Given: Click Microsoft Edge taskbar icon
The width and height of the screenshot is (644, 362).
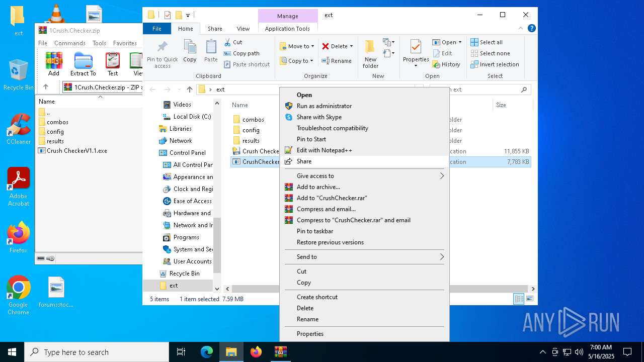Looking at the screenshot, I should 207,352.
